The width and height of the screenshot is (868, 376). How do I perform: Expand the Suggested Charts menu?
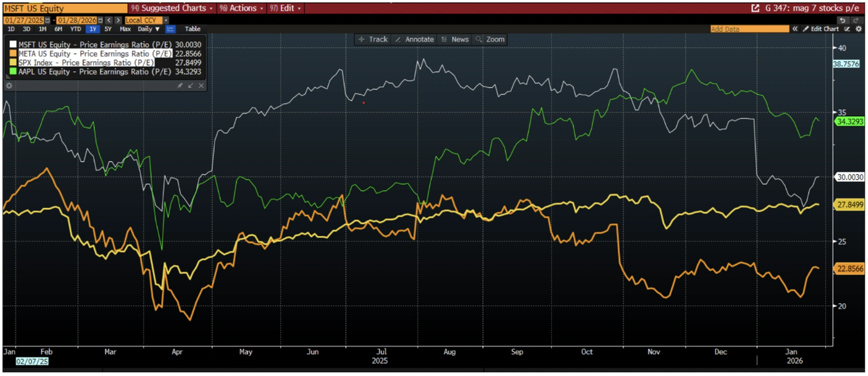(172, 8)
